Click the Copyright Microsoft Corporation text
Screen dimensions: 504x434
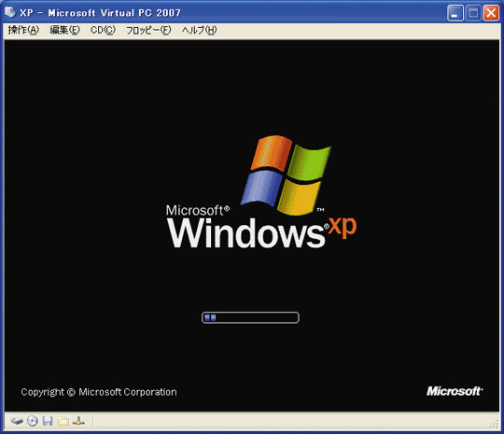click(x=99, y=392)
